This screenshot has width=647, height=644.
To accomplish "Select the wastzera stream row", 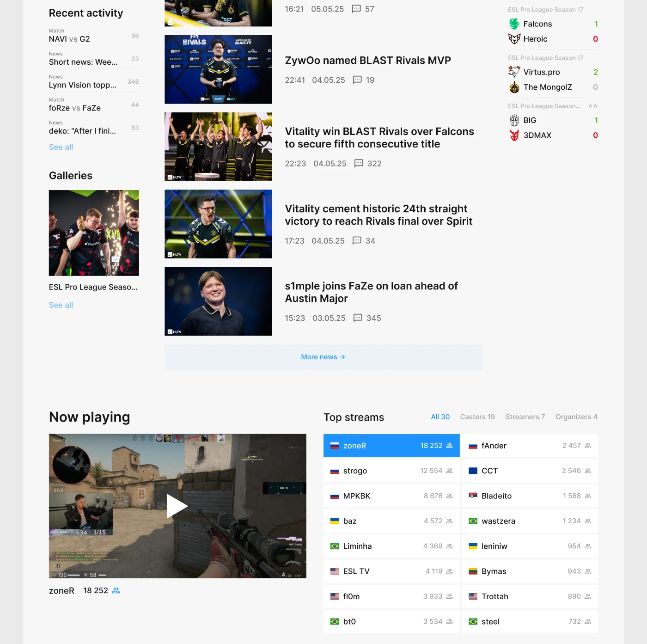I will point(530,521).
